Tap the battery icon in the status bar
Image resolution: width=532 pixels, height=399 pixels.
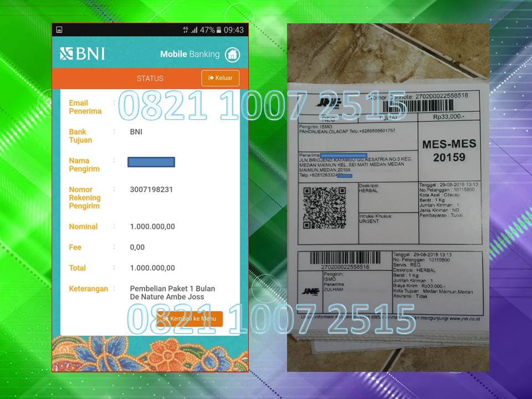219,30
